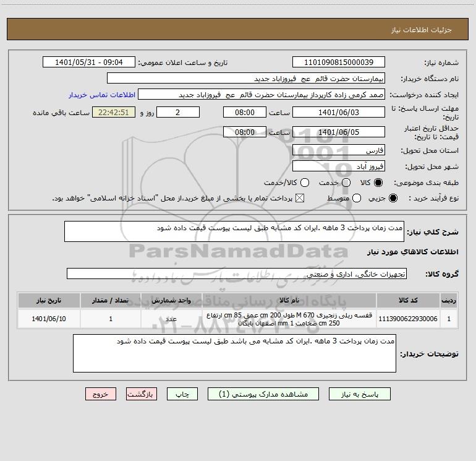The width and height of the screenshot is (476, 461).
Task: Click مشاهده مدارک پیوستی (1) button
Action: pos(263,394)
